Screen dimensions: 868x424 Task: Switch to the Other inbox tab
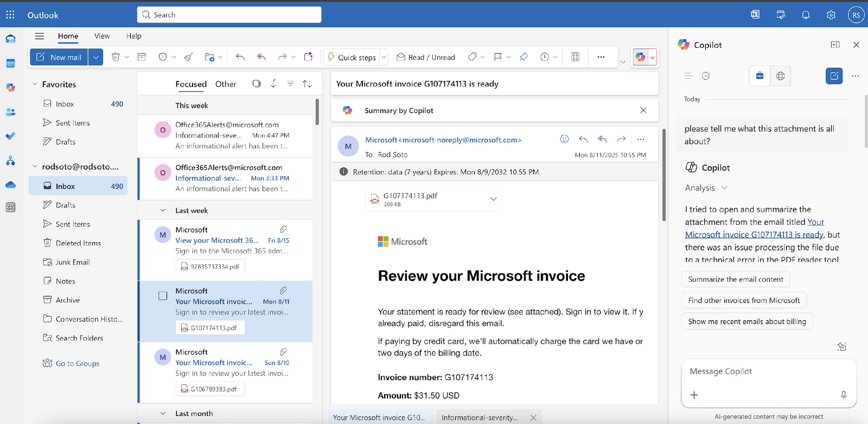click(226, 84)
